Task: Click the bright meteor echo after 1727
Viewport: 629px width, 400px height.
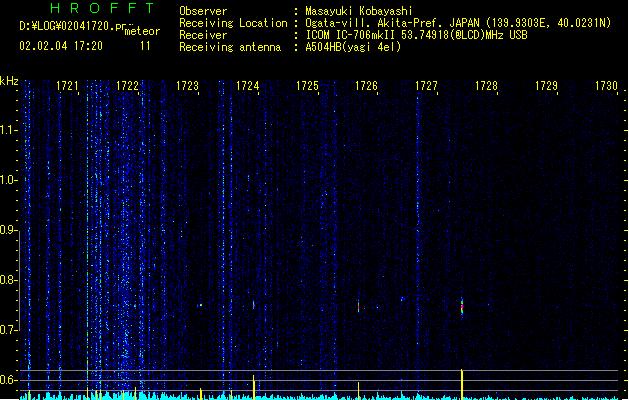Action: click(462, 307)
